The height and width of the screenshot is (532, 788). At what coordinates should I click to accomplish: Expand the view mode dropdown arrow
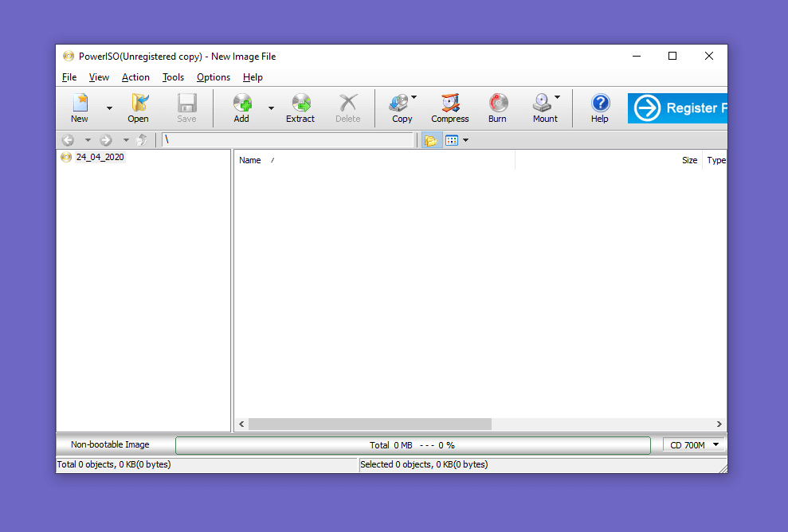coord(466,140)
